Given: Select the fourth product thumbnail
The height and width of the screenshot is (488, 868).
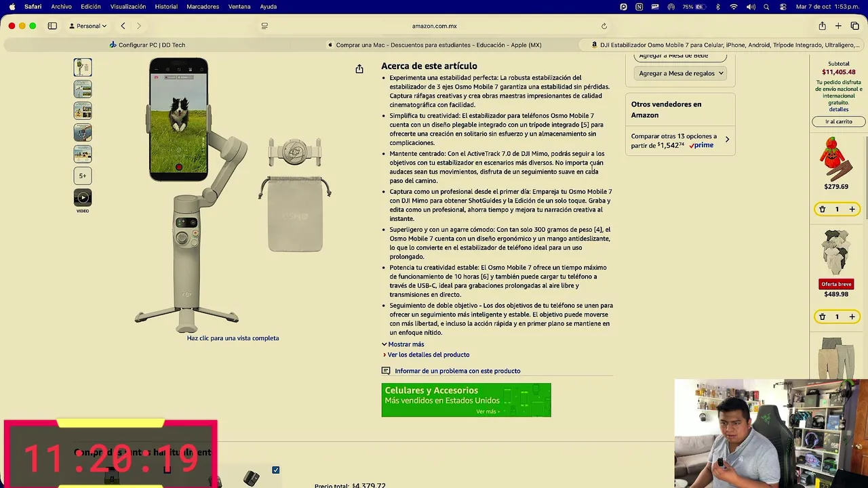Looking at the screenshot, I should pos(83,132).
